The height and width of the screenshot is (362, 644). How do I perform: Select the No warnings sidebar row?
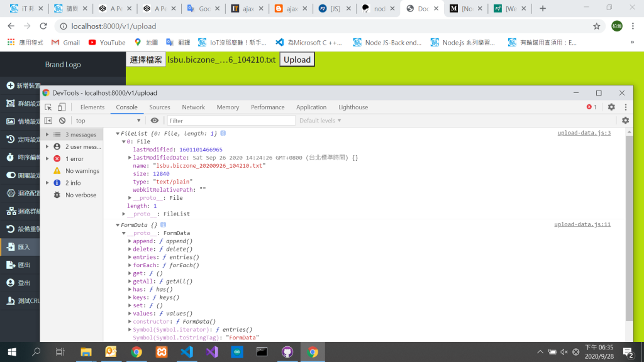[72, 171]
